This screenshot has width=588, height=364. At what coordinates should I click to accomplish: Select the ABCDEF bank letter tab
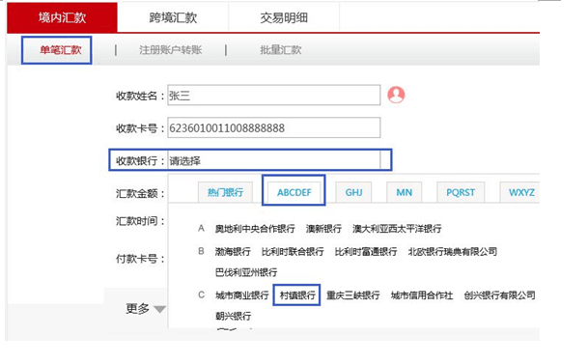[x=294, y=192]
